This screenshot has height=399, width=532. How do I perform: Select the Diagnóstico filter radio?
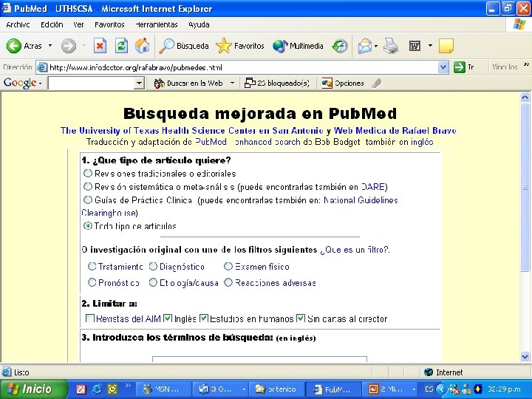[x=154, y=266]
